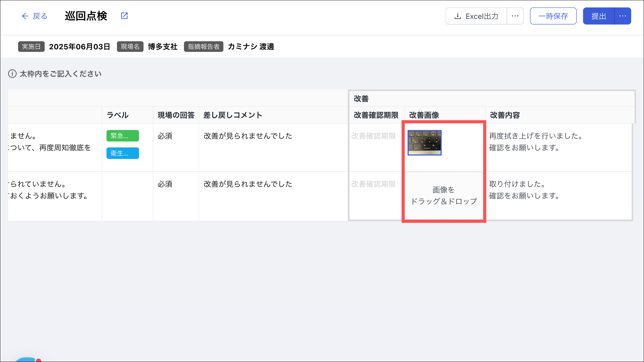Select the blue 衛生 label tag
The width and height of the screenshot is (644, 362).
[123, 153]
